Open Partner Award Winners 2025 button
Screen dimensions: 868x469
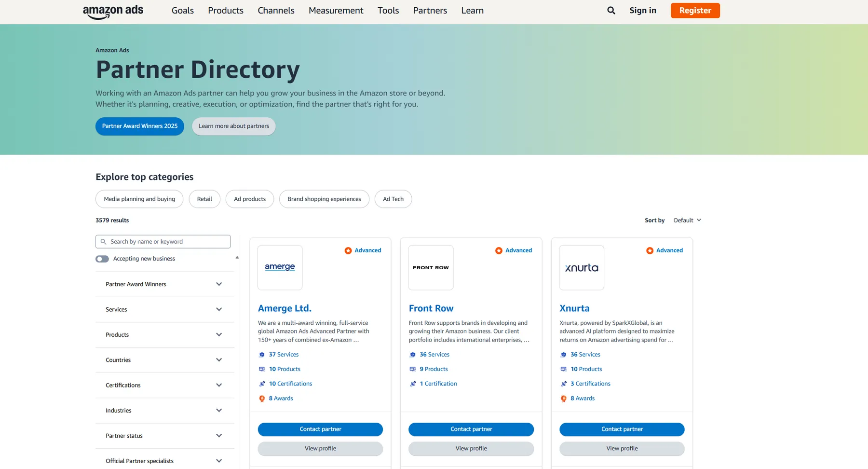pos(140,126)
